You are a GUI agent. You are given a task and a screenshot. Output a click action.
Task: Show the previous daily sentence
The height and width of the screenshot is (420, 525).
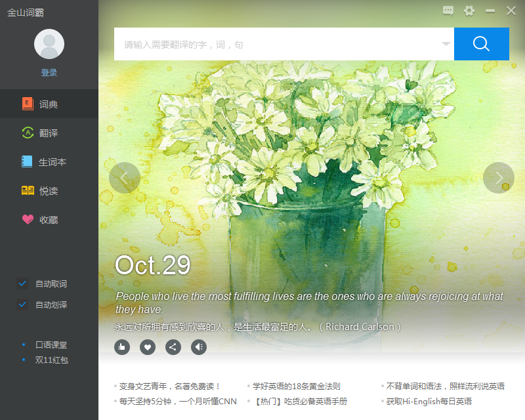pos(125,178)
